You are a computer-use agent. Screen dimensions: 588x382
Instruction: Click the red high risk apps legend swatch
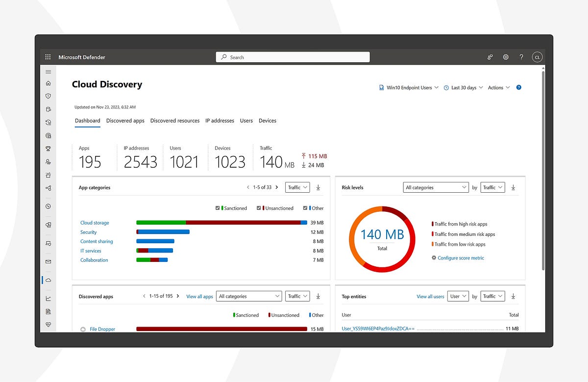[x=433, y=224]
